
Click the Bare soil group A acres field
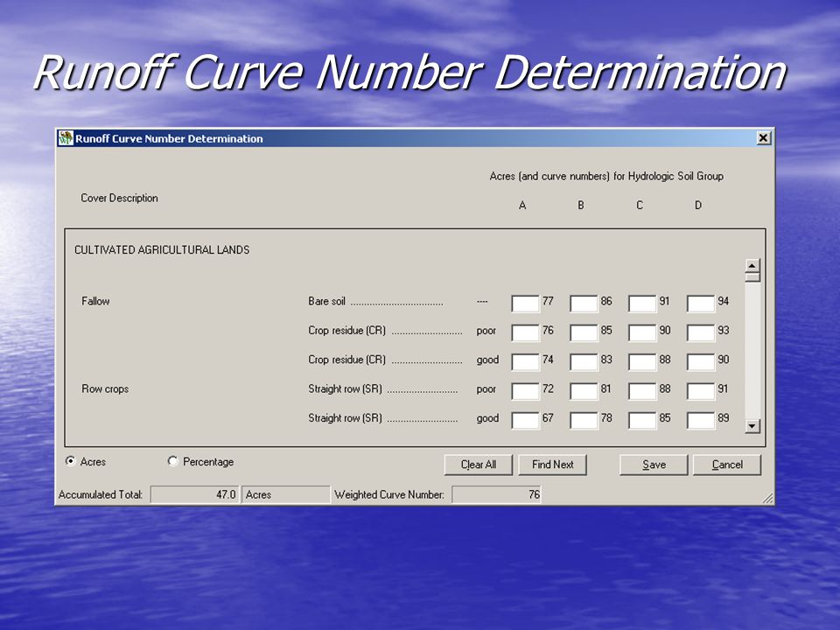pos(526,304)
